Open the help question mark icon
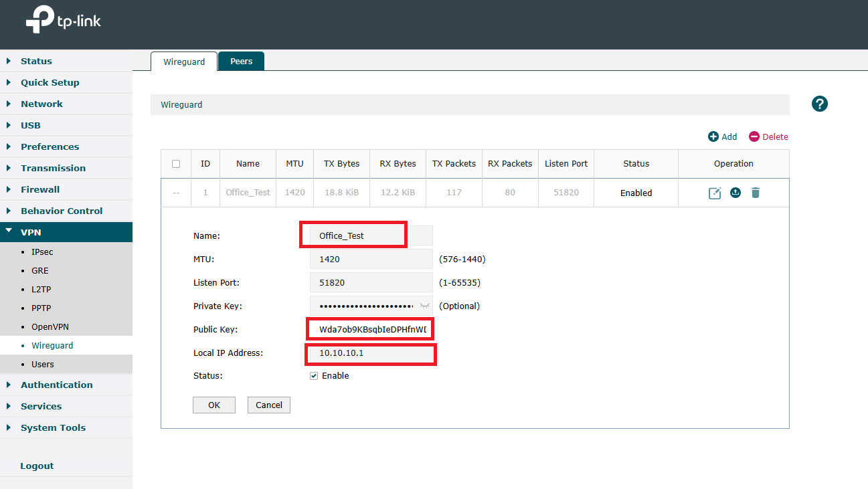Viewport: 868px width, 489px height. pyautogui.click(x=820, y=104)
